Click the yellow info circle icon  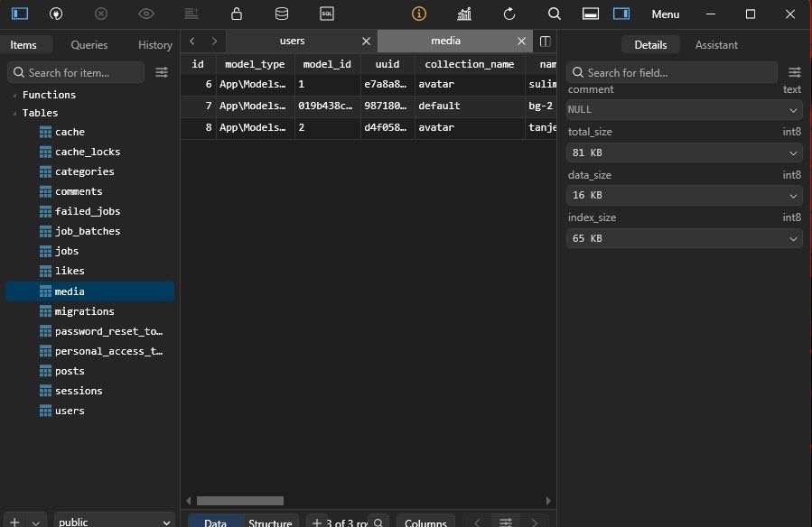[418, 14]
